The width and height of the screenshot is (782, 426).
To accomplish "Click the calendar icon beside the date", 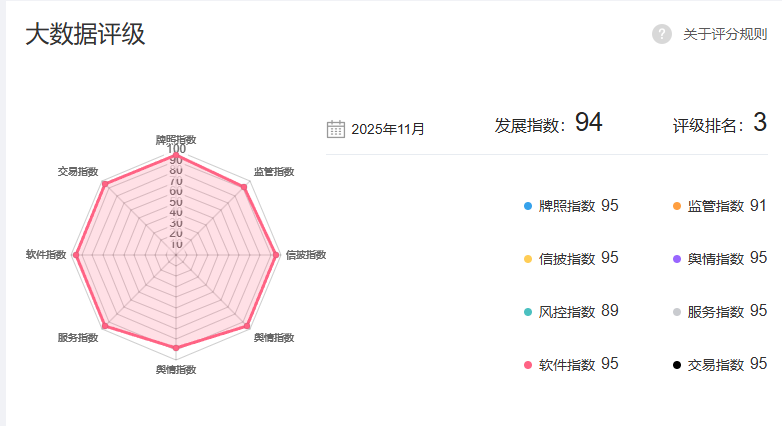I will [336, 129].
